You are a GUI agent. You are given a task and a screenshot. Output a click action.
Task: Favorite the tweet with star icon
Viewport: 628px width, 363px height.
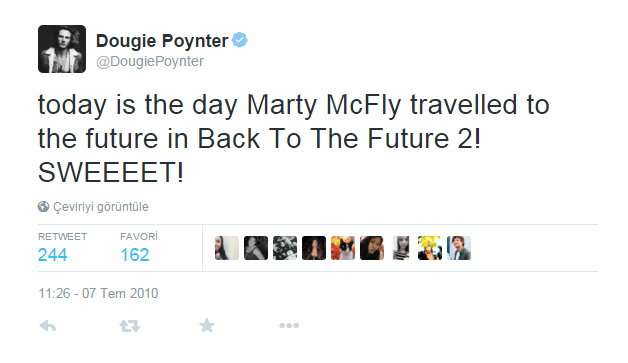click(207, 325)
